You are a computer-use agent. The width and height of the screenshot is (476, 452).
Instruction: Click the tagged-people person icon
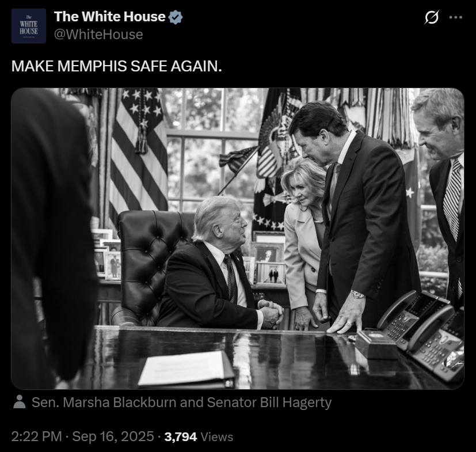[x=20, y=401]
